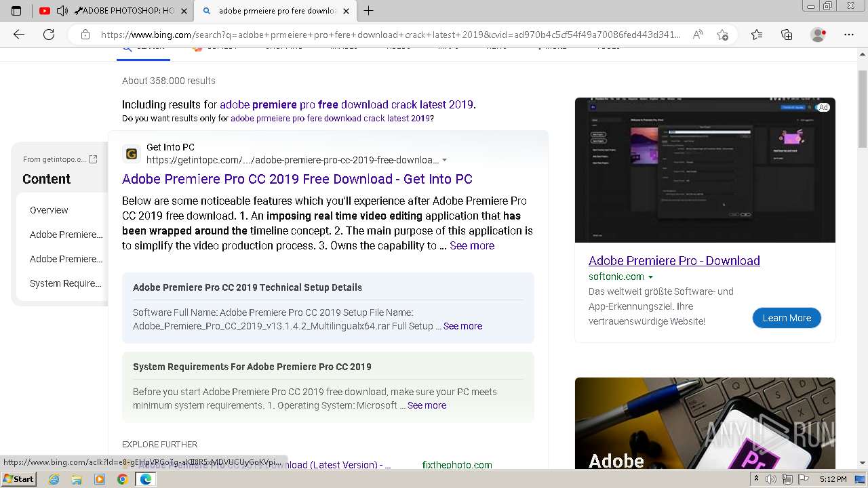
Task: Click the scrollbar down arrow
Action: click(x=863, y=463)
